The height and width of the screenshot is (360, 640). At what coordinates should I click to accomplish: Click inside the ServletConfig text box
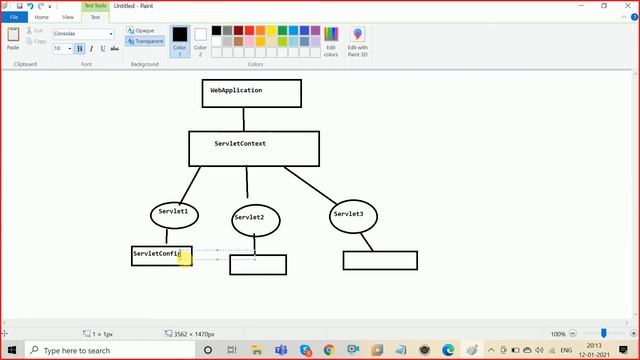162,256
